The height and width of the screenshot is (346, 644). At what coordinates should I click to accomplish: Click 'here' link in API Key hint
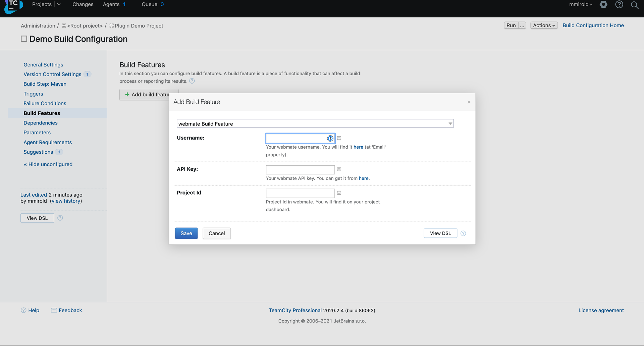(x=364, y=178)
